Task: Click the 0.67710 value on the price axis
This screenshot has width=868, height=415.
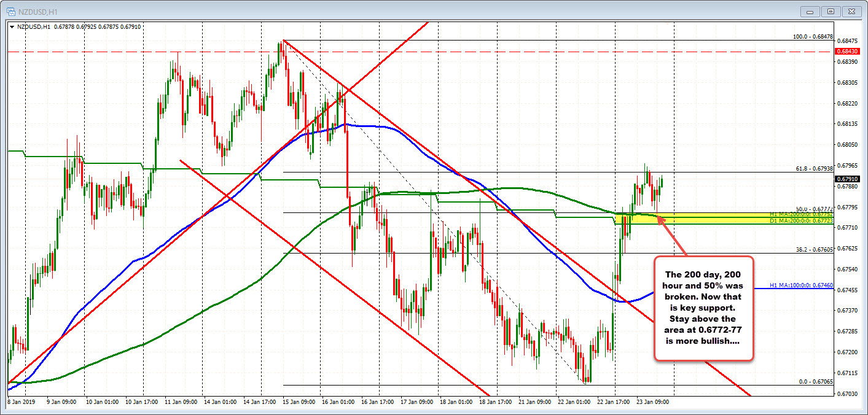Action: 848,227
